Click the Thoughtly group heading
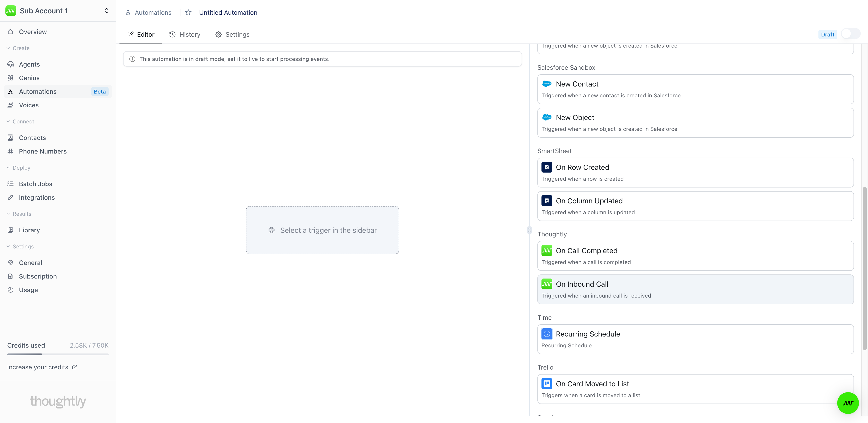 tap(552, 234)
